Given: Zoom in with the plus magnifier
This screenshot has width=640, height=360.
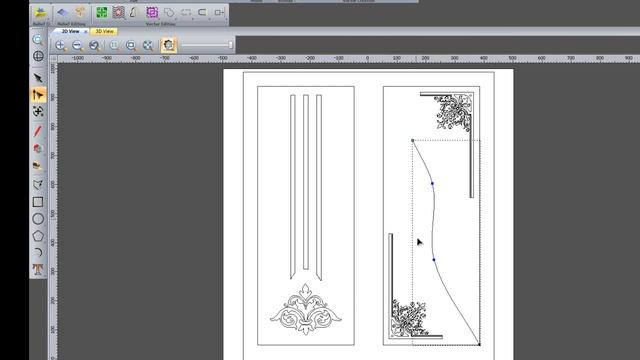Looking at the screenshot, I should point(60,45).
